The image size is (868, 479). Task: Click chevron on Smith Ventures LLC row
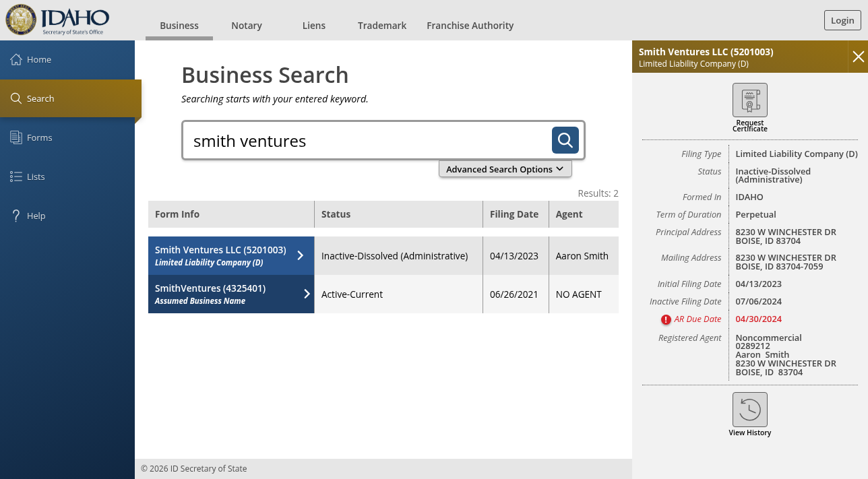[301, 255]
